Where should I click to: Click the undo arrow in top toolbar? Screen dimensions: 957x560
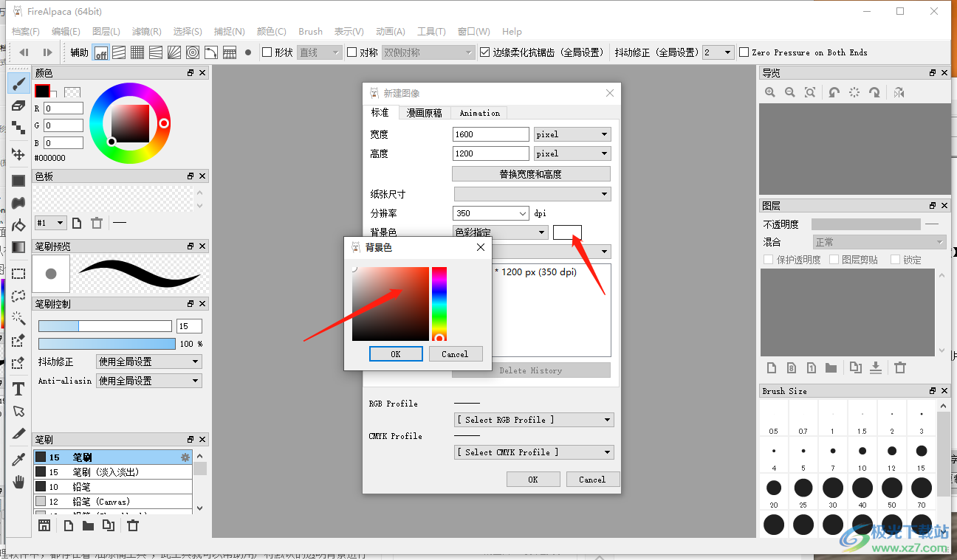tap(24, 52)
